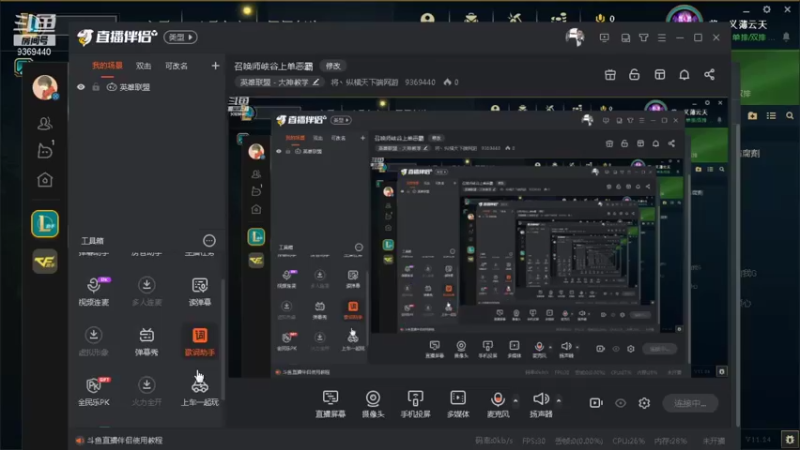
Task: Add 多媒体 multimedia source
Action: point(458,404)
